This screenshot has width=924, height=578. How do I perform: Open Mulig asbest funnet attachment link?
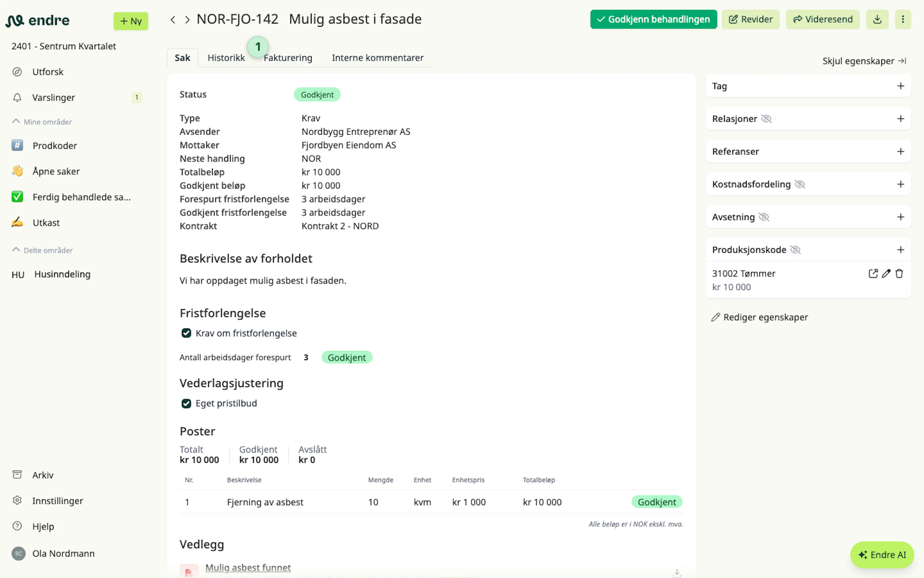[248, 568]
